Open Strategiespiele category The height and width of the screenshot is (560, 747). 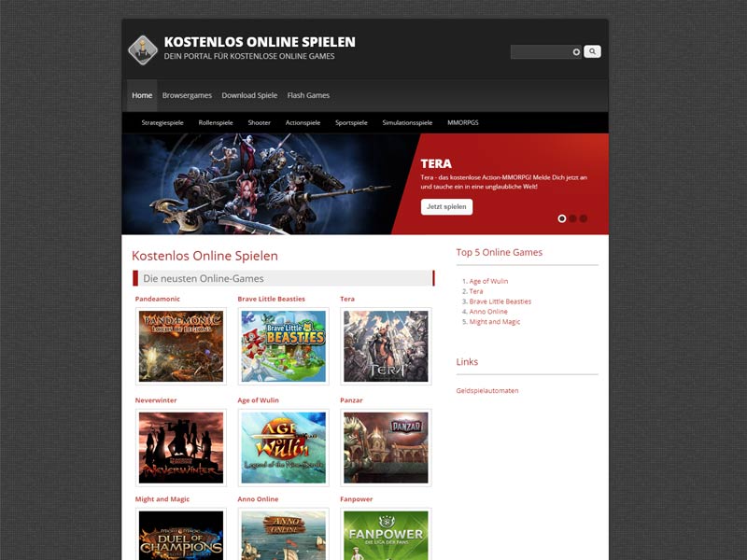click(x=162, y=122)
